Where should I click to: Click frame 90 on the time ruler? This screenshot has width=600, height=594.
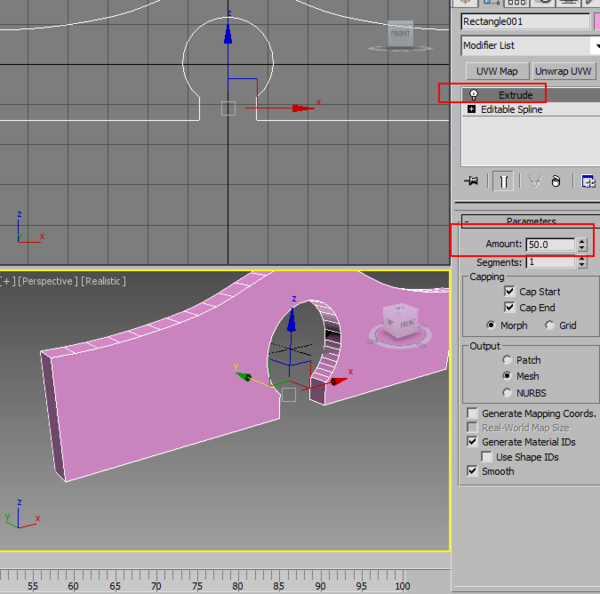[x=320, y=586]
